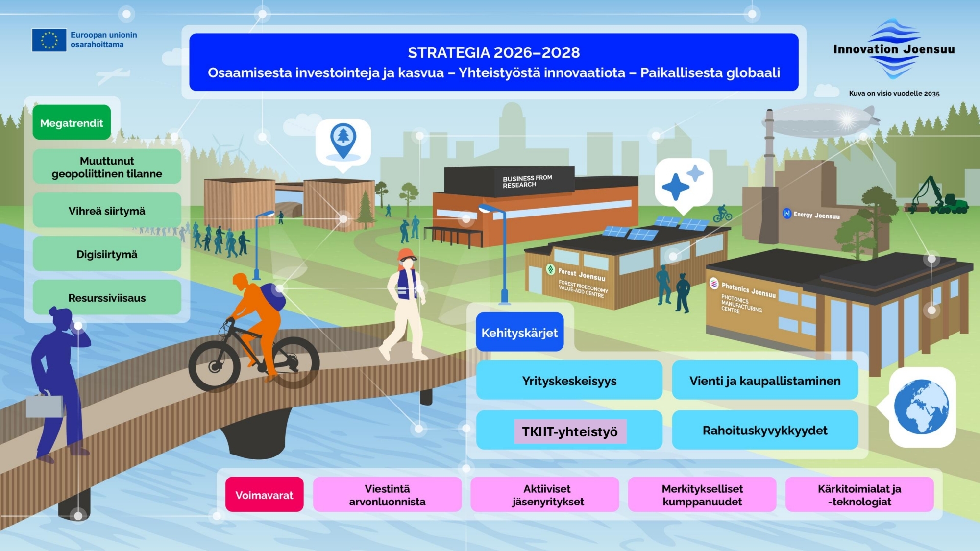The height and width of the screenshot is (551, 980).
Task: Click the Innovation Joensuu logo
Action: [x=894, y=49]
